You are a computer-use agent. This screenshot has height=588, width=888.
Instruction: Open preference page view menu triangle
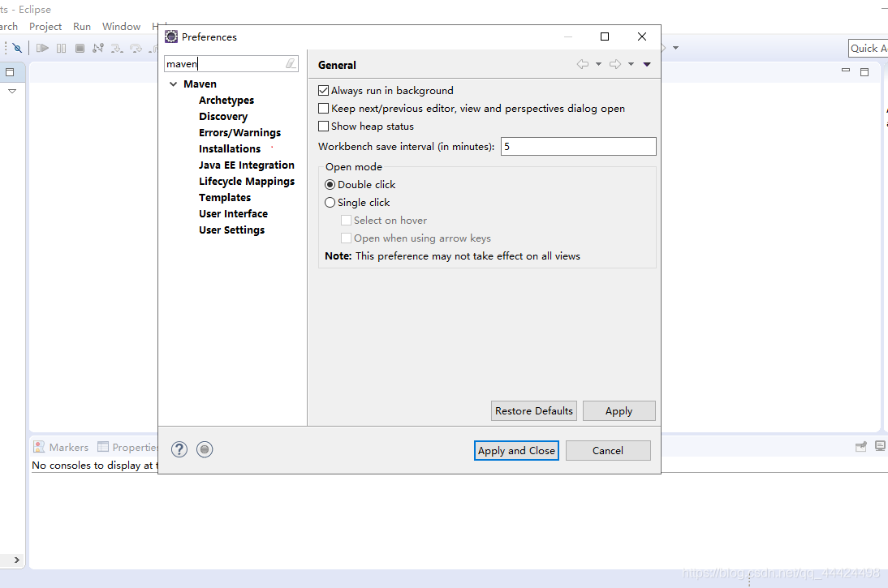(647, 65)
